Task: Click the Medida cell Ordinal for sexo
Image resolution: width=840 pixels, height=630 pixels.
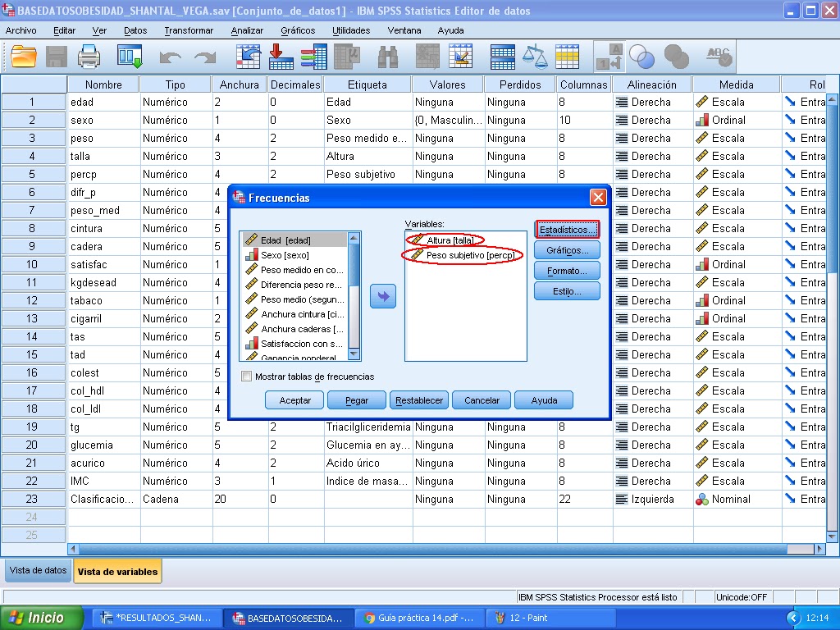Action: (x=737, y=120)
